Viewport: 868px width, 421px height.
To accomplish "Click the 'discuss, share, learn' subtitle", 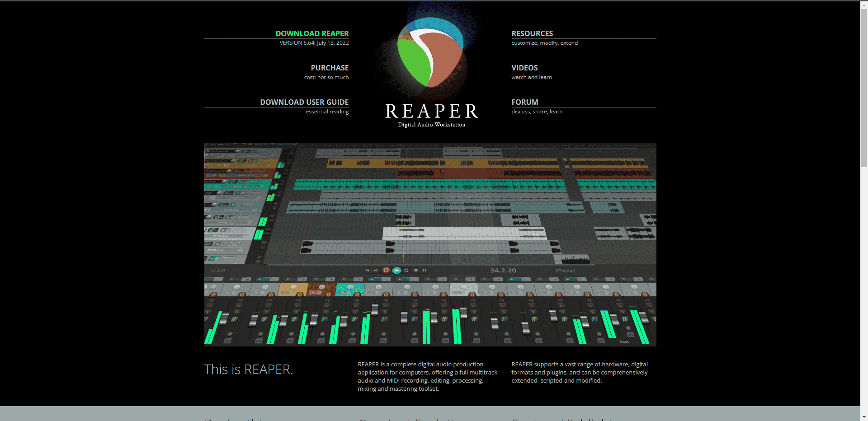I will pos(537,112).
